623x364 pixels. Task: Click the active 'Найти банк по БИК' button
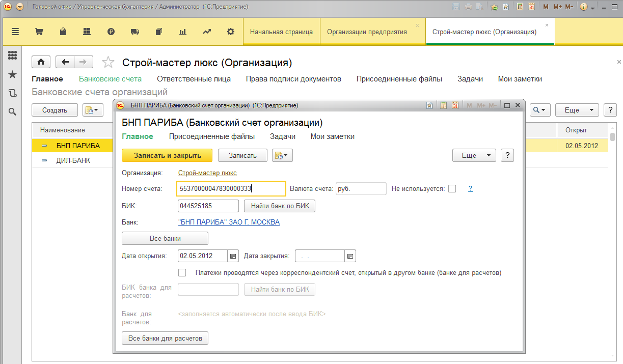point(280,206)
